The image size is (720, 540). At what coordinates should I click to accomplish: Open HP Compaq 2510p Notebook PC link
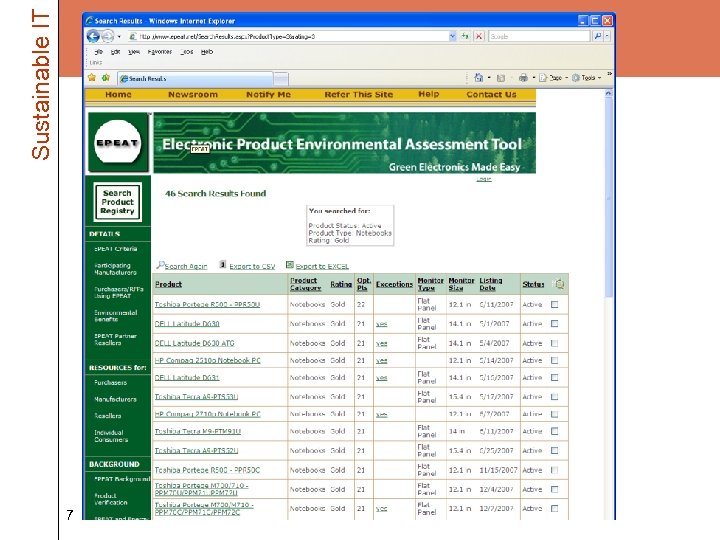208,360
